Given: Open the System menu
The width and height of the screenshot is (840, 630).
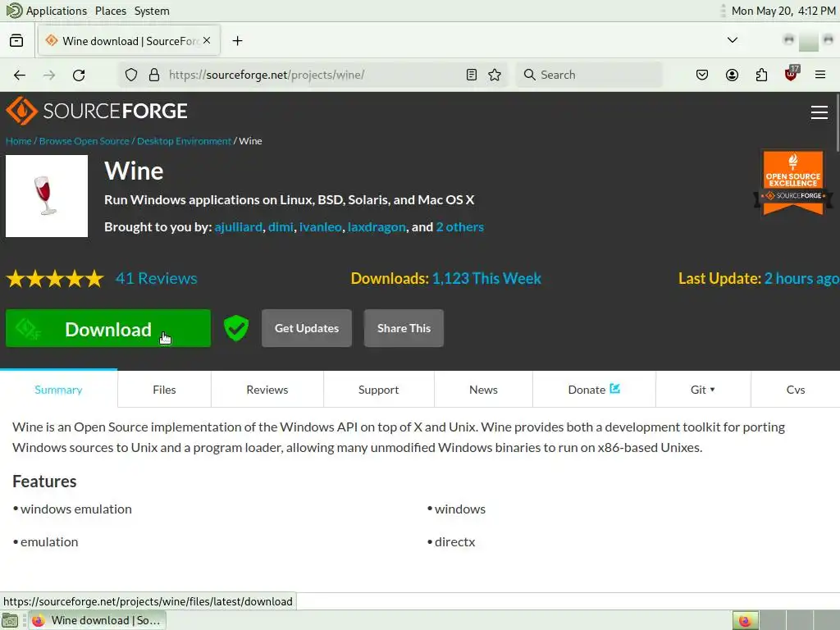Looking at the screenshot, I should (x=152, y=11).
